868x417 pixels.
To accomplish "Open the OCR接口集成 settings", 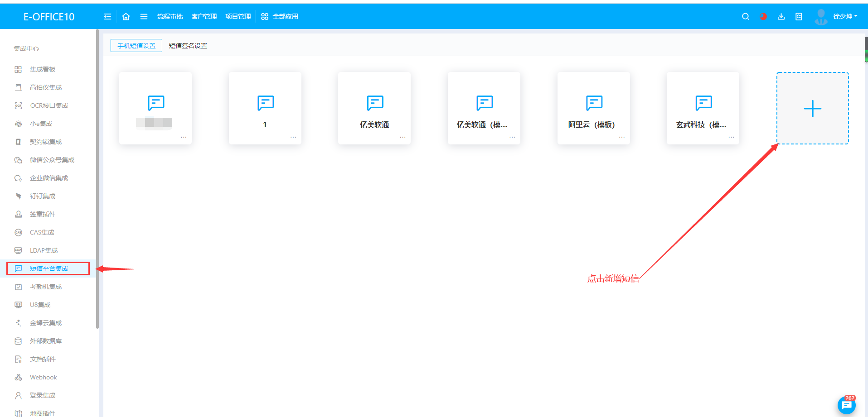I will (48, 105).
